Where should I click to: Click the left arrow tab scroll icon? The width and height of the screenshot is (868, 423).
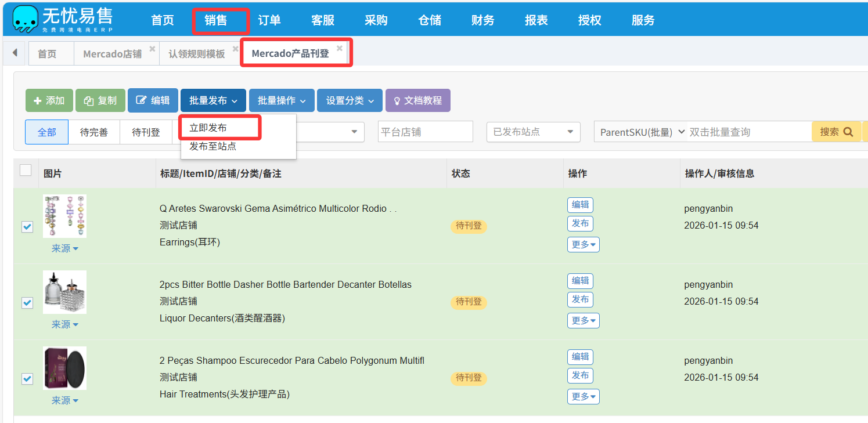point(15,53)
